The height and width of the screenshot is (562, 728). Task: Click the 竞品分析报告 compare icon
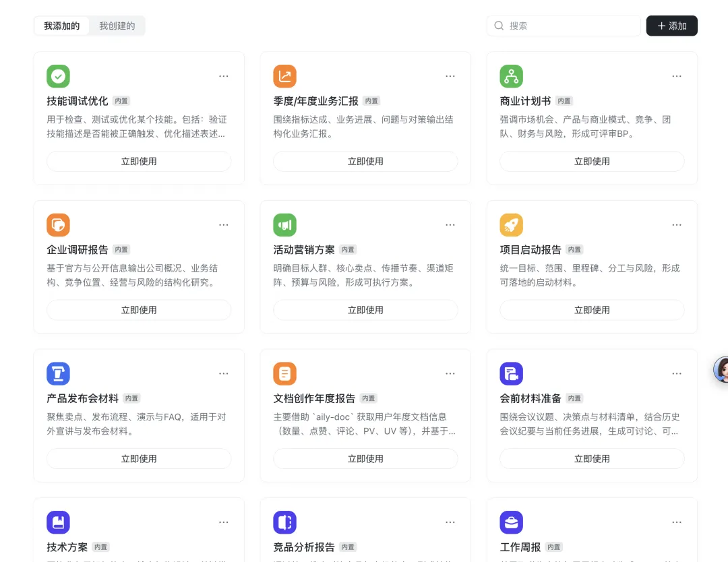click(284, 522)
